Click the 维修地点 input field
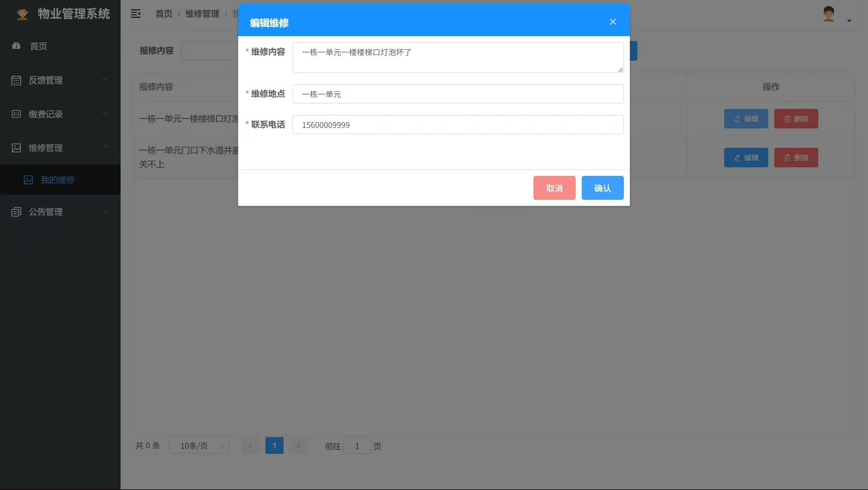 click(x=458, y=94)
